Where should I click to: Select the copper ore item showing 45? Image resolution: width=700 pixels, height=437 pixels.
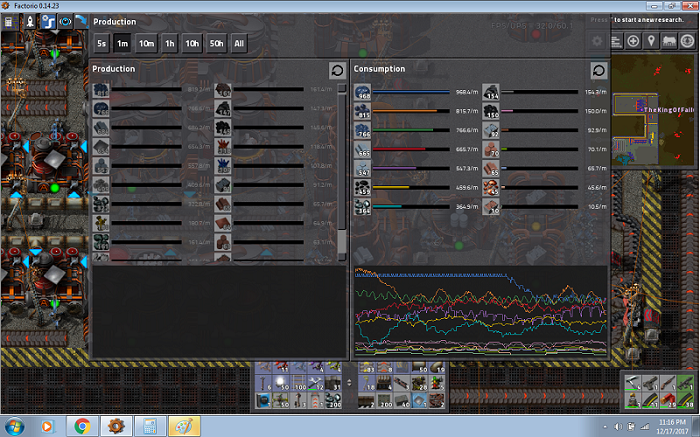click(x=491, y=187)
